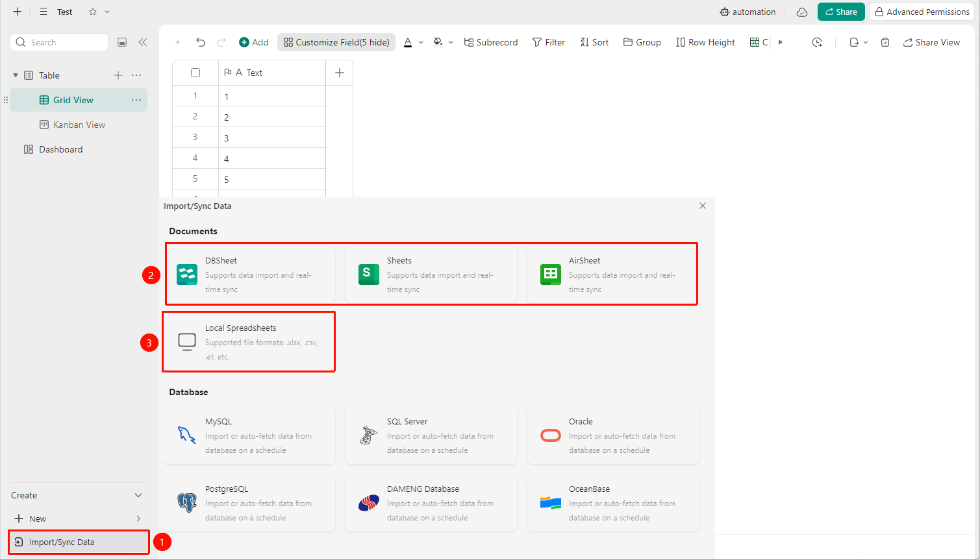Open the Filter option
The image size is (980, 560).
pyautogui.click(x=549, y=42)
